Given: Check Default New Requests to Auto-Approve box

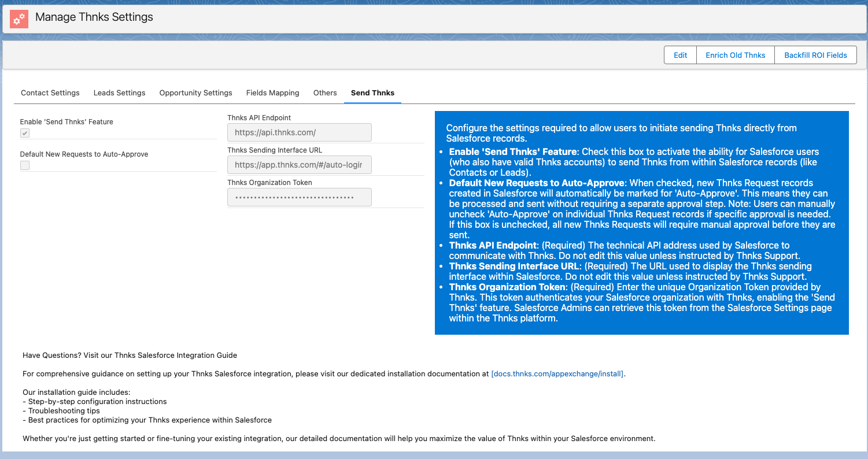Looking at the screenshot, I should coord(25,165).
